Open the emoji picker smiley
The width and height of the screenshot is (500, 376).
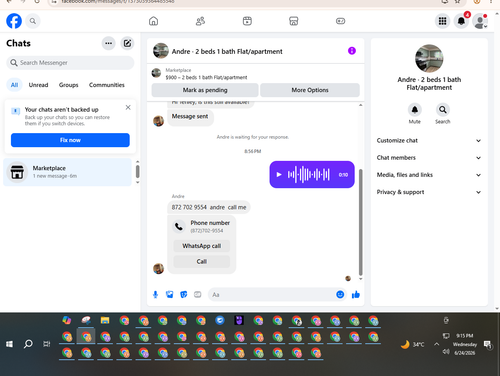click(x=340, y=295)
